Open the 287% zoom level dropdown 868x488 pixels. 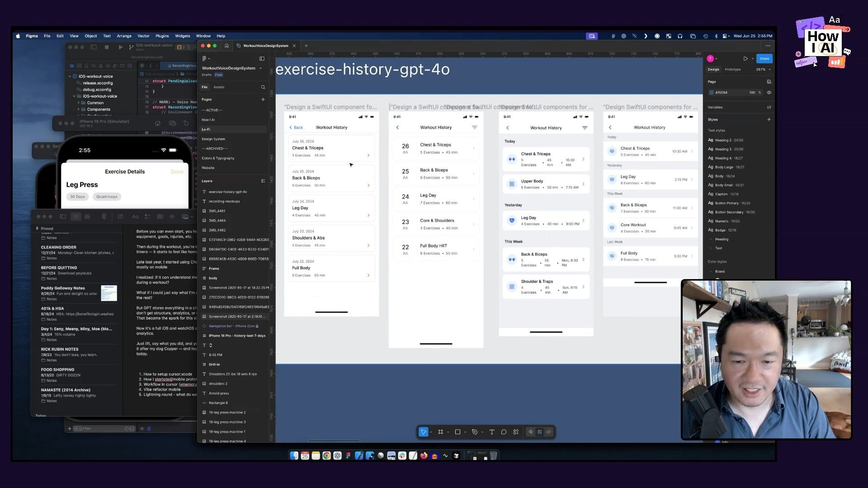(763, 70)
